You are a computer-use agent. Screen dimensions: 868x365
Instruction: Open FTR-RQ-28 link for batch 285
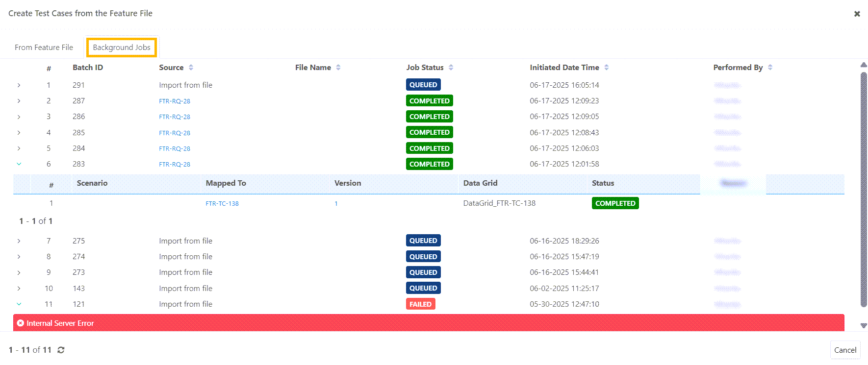175,133
